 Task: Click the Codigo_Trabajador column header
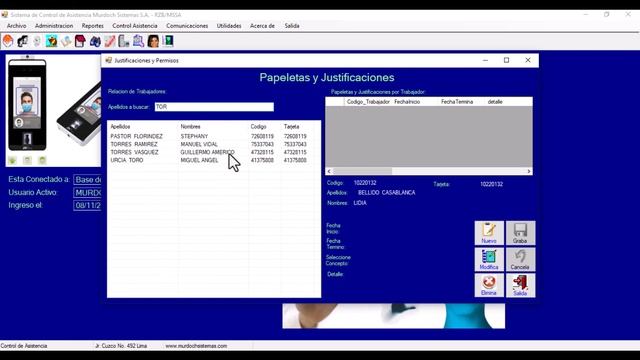point(368,102)
